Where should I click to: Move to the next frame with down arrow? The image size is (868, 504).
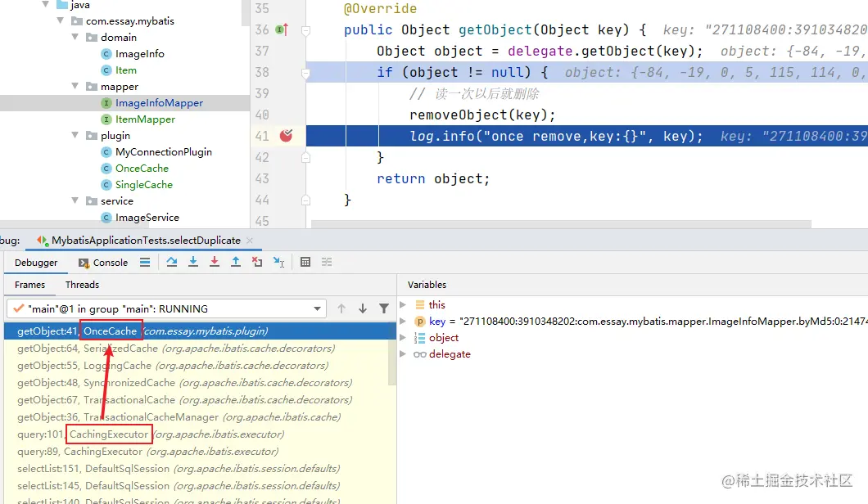pyautogui.click(x=363, y=308)
